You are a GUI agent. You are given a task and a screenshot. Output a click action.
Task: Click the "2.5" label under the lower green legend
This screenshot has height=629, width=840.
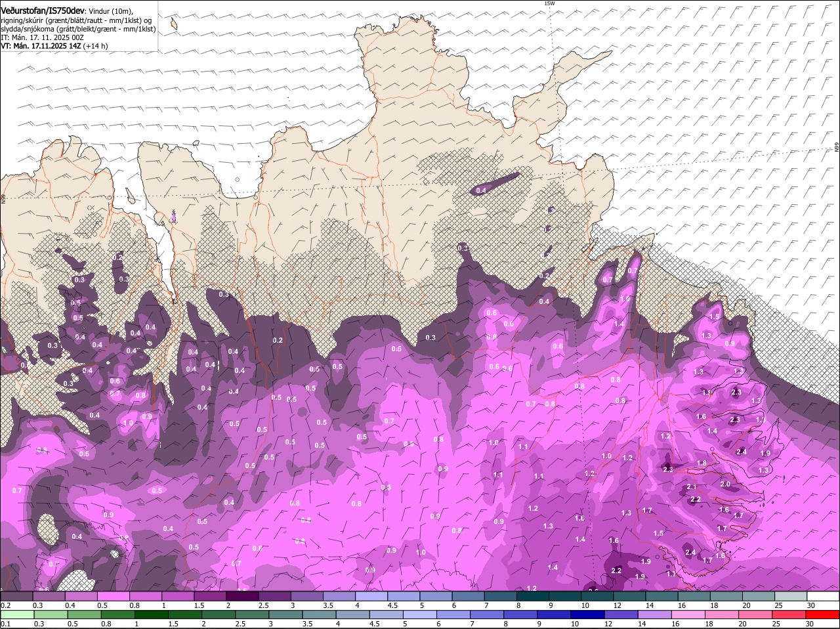(x=239, y=624)
